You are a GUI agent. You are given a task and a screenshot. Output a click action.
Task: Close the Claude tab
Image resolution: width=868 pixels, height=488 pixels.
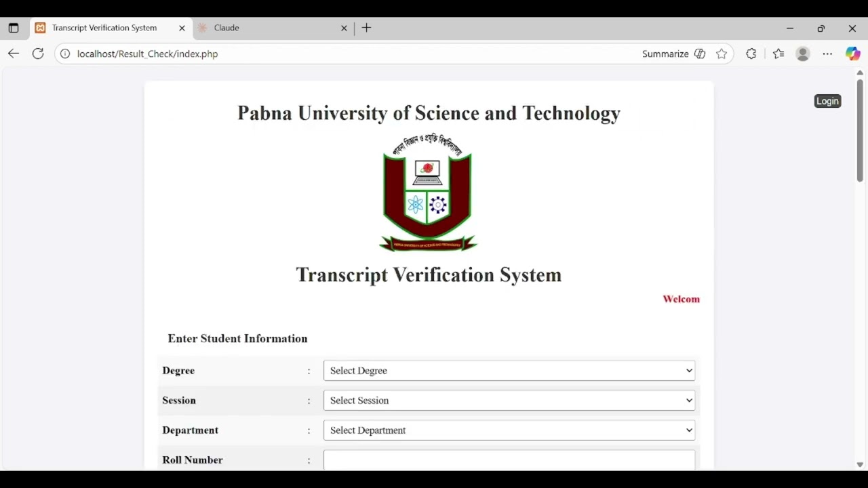coord(344,28)
